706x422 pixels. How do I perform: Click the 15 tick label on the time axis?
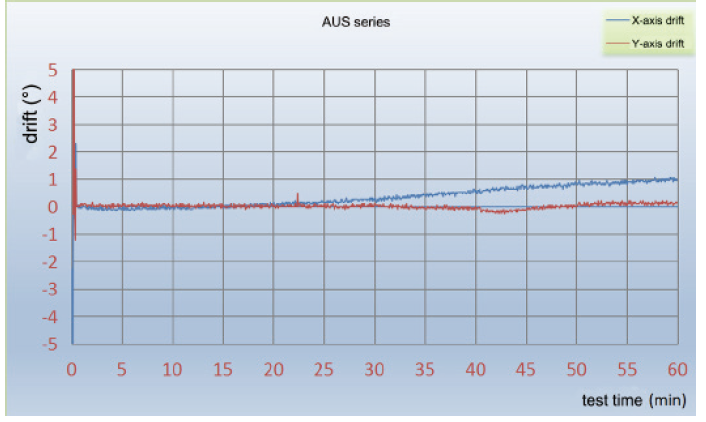[x=224, y=369]
